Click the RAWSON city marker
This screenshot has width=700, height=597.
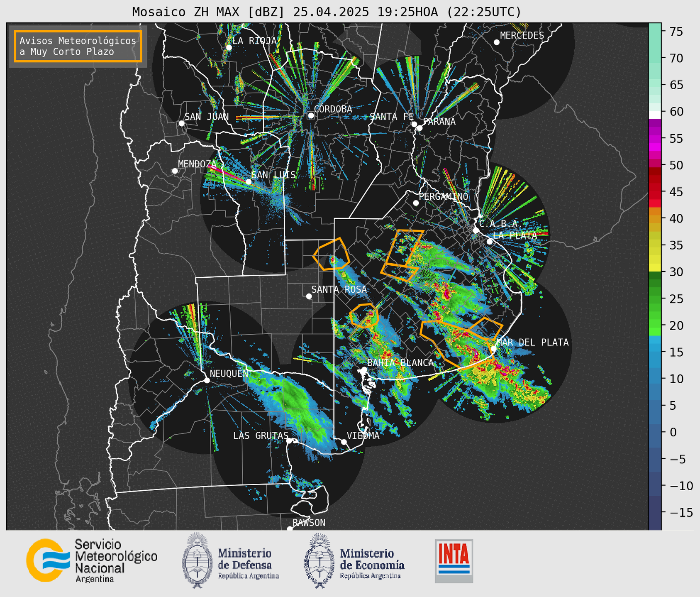[290, 528]
